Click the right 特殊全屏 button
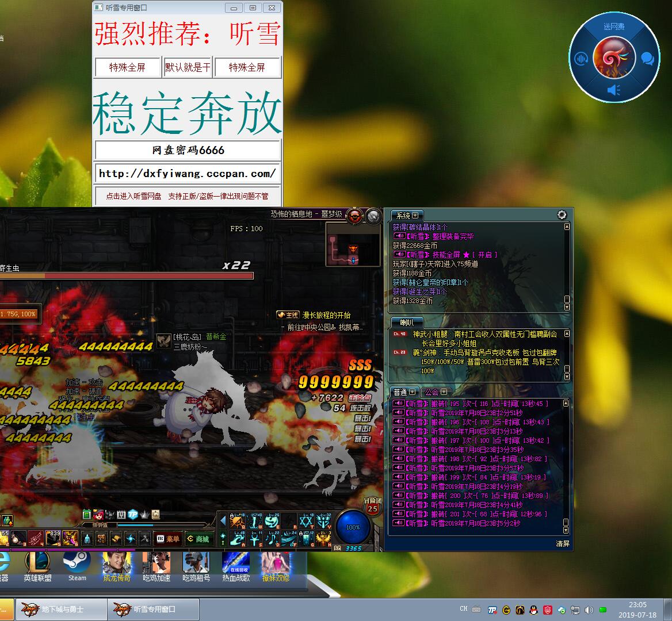 coord(247,68)
